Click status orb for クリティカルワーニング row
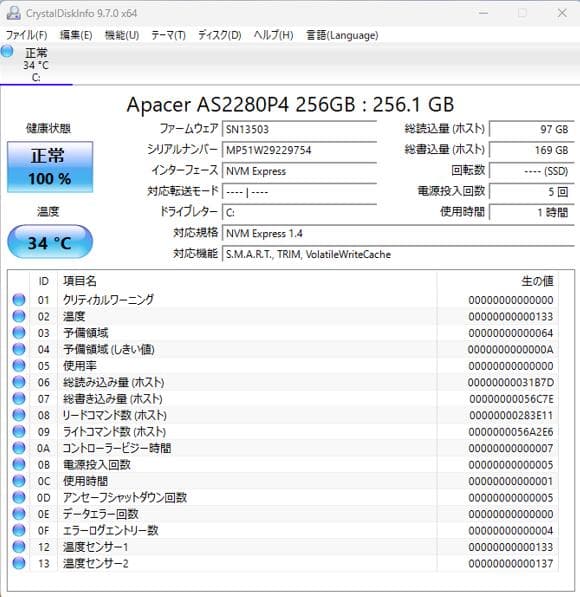The width and height of the screenshot is (580, 597). tap(19, 300)
